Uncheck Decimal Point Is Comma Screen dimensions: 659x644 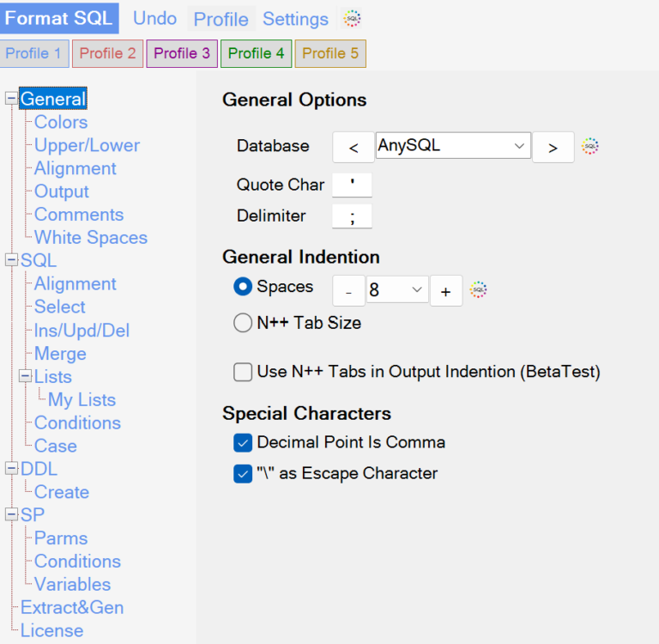(243, 442)
